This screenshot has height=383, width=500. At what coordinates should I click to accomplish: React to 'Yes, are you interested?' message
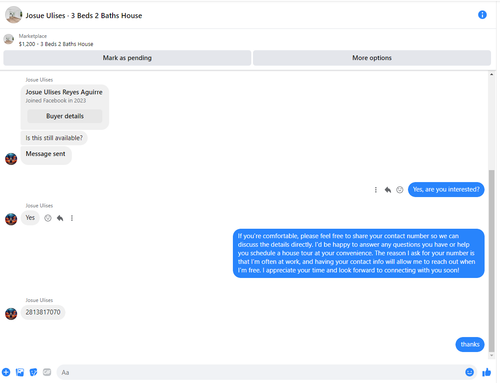click(x=400, y=190)
